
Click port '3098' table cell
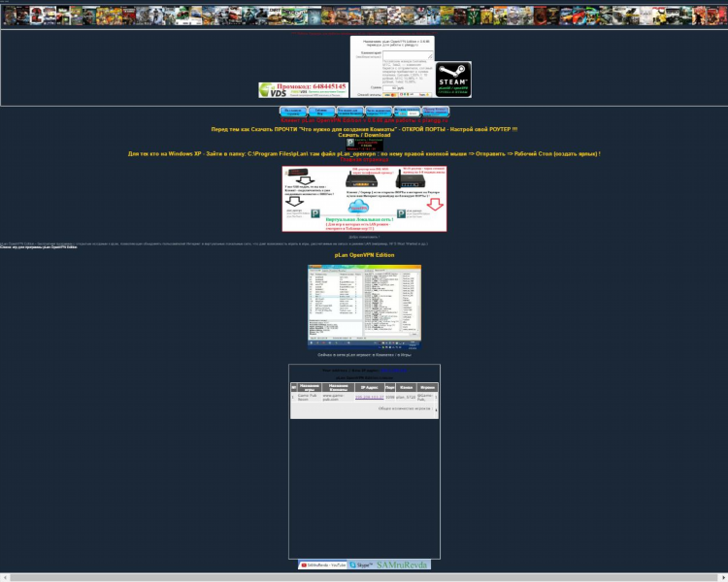click(390, 398)
